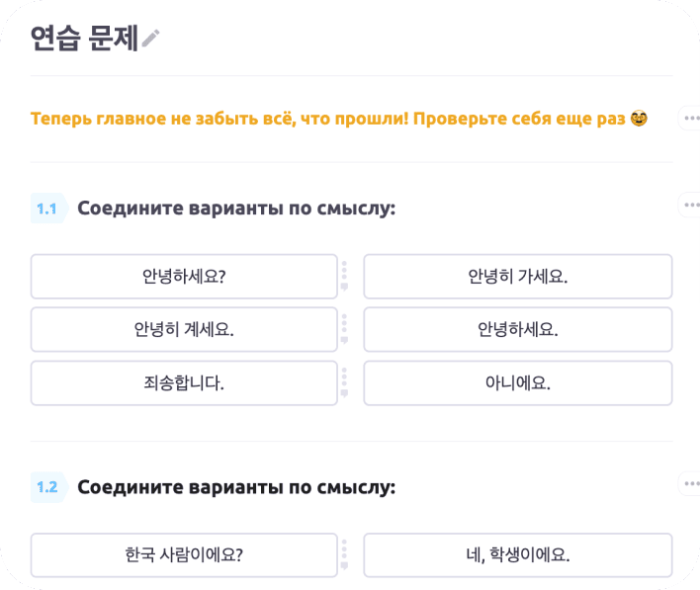Click the 연습 문제 page title
This screenshot has height=590, width=700.
pyautogui.click(x=83, y=38)
